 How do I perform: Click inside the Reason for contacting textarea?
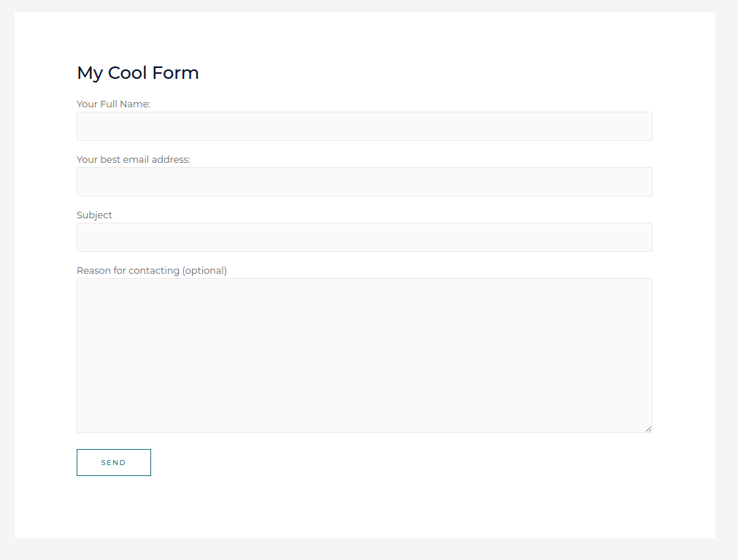(364, 355)
